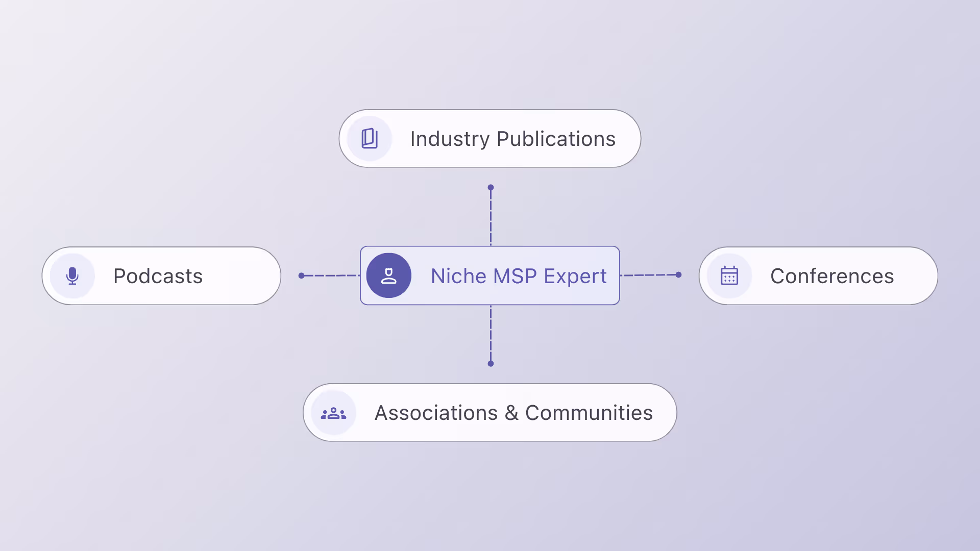
Task: Select the Conferences label
Action: point(832,276)
